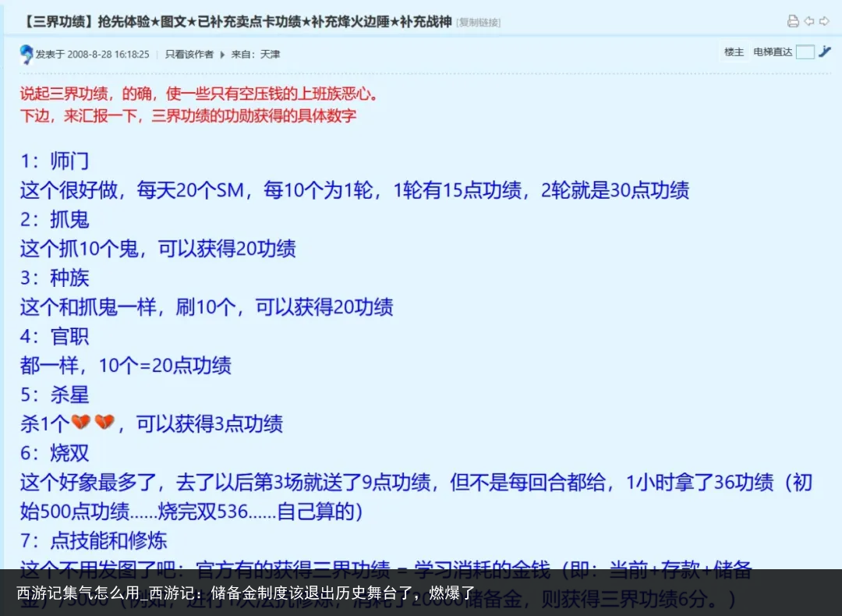Image resolution: width=842 pixels, height=616 pixels.
Task: Click the heading 5：杀星
Action: click(x=55, y=395)
